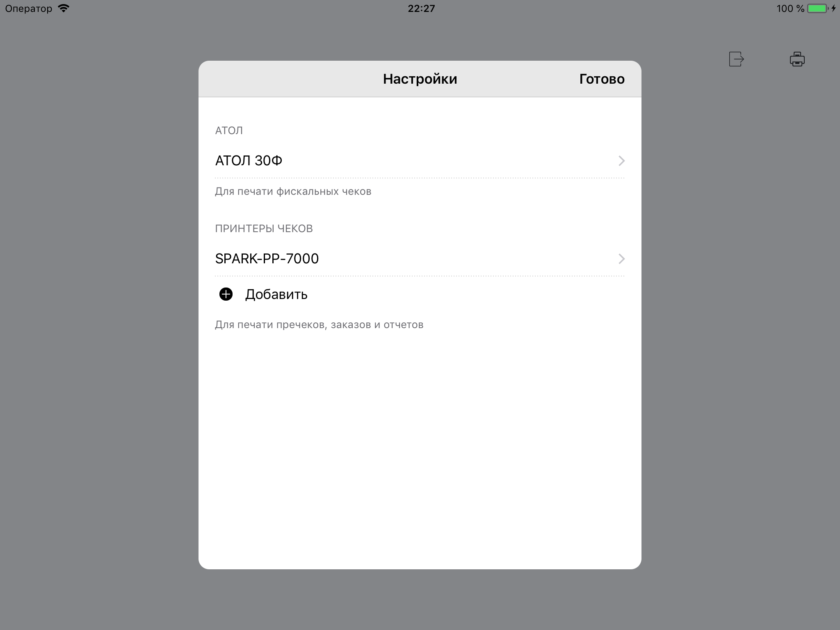This screenshot has height=630, width=840.
Task: Tap the green battery icon
Action: point(817,8)
